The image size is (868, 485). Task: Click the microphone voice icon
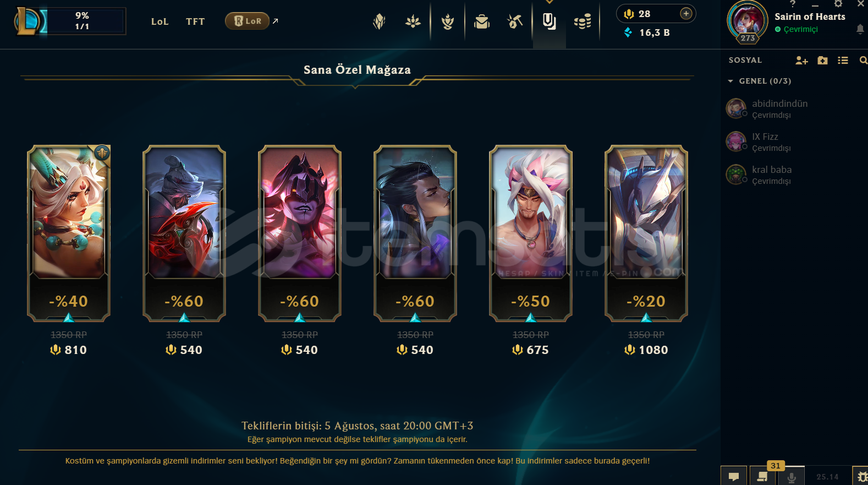pos(792,477)
